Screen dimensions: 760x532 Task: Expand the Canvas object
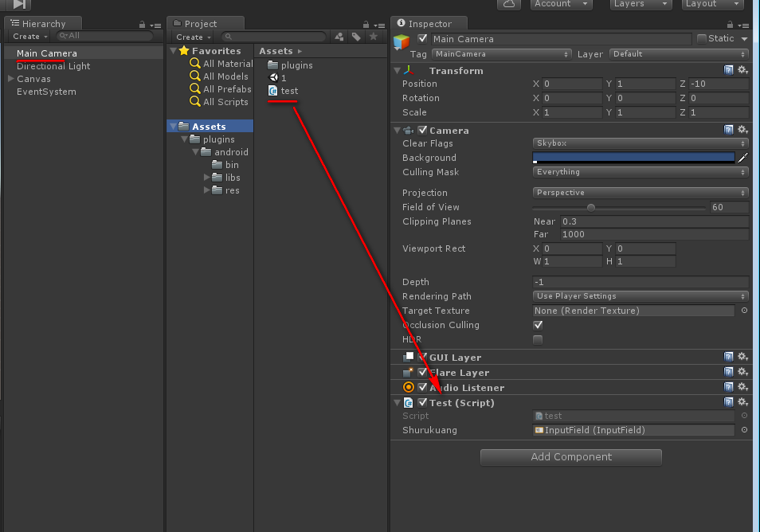[10, 79]
